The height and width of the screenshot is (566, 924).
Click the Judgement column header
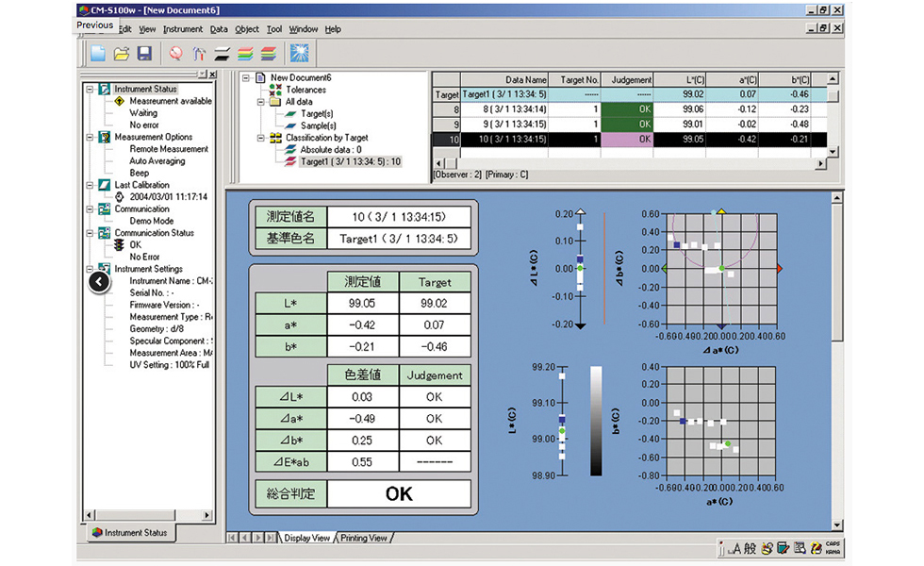[x=627, y=79]
